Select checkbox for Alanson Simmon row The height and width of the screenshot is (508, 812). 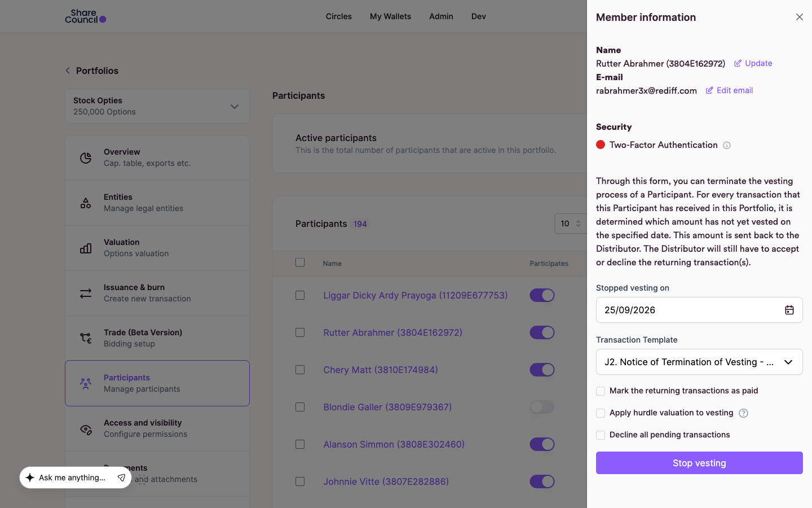click(300, 444)
